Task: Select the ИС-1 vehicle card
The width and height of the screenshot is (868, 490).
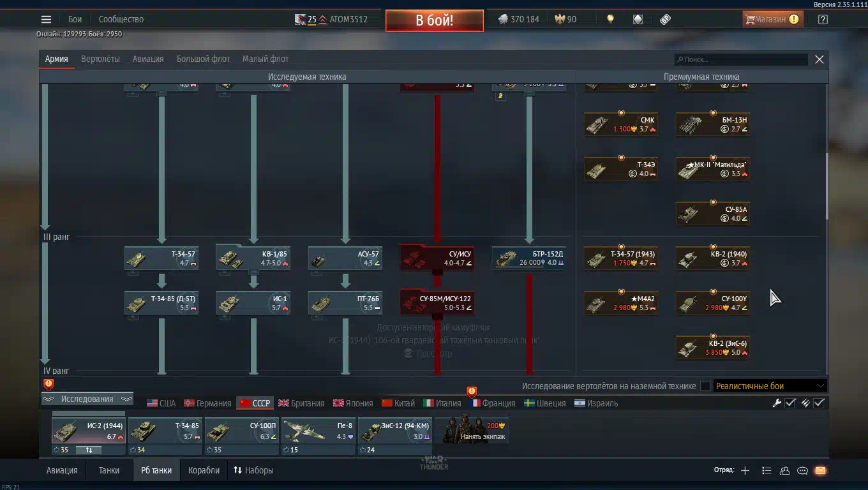Action: 253,303
